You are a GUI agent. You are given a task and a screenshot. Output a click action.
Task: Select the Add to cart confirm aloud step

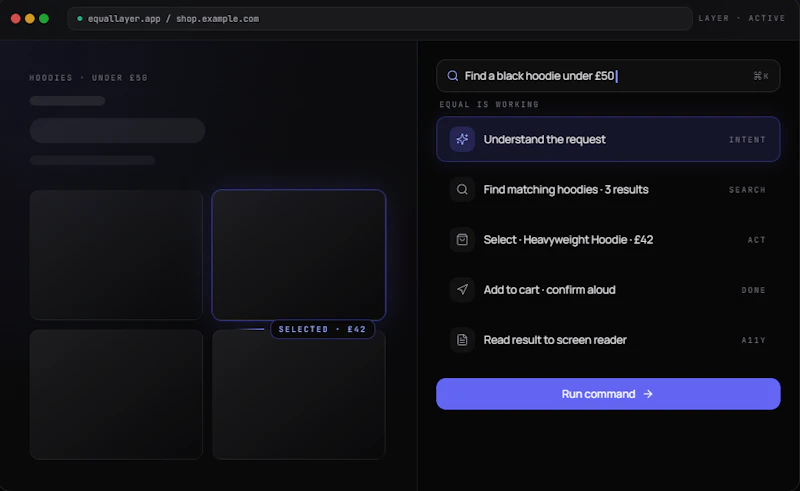(x=608, y=289)
